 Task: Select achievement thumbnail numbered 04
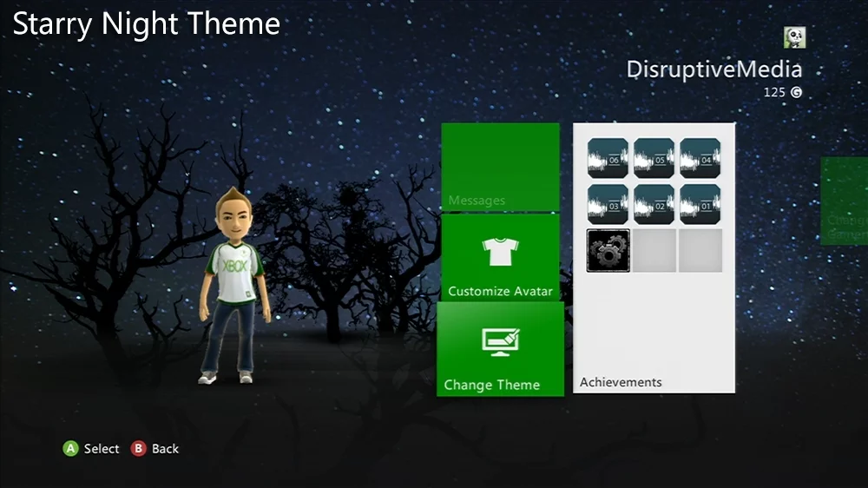(x=700, y=158)
